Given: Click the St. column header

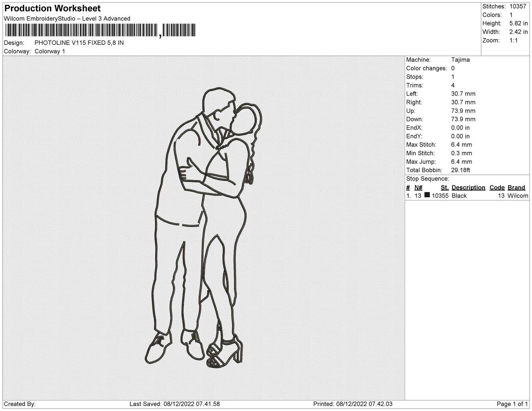Looking at the screenshot, I should 444,187.
